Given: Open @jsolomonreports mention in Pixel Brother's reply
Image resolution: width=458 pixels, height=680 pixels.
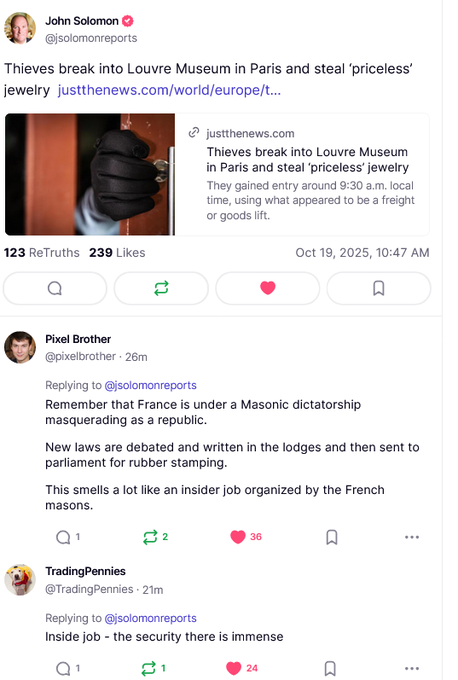Looking at the screenshot, I should click(x=150, y=385).
